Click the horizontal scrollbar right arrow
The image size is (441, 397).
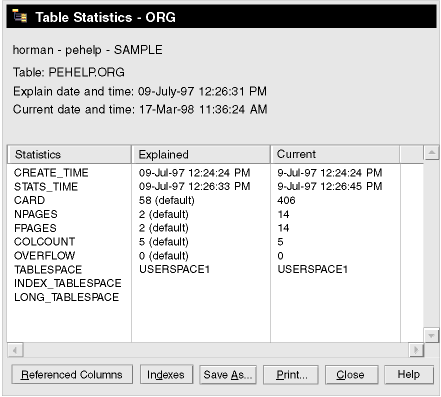pyautogui.click(x=416, y=350)
